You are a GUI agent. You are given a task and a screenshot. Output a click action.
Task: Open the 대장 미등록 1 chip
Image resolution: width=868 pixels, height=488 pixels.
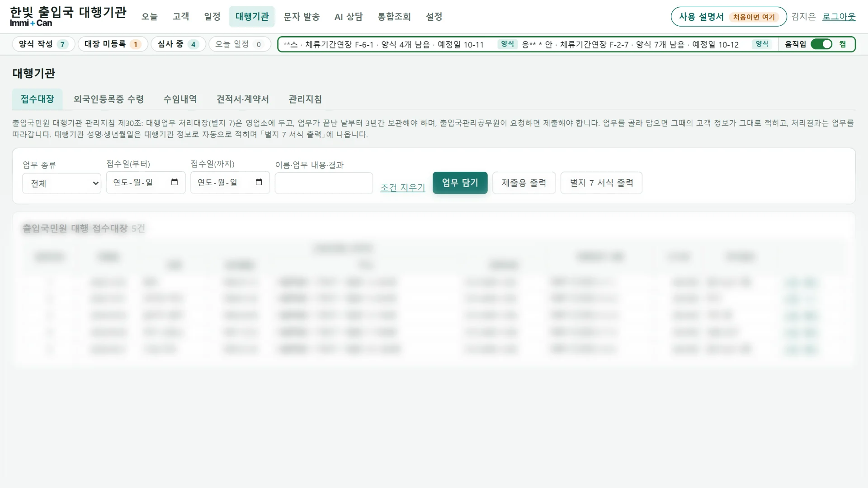tap(113, 44)
